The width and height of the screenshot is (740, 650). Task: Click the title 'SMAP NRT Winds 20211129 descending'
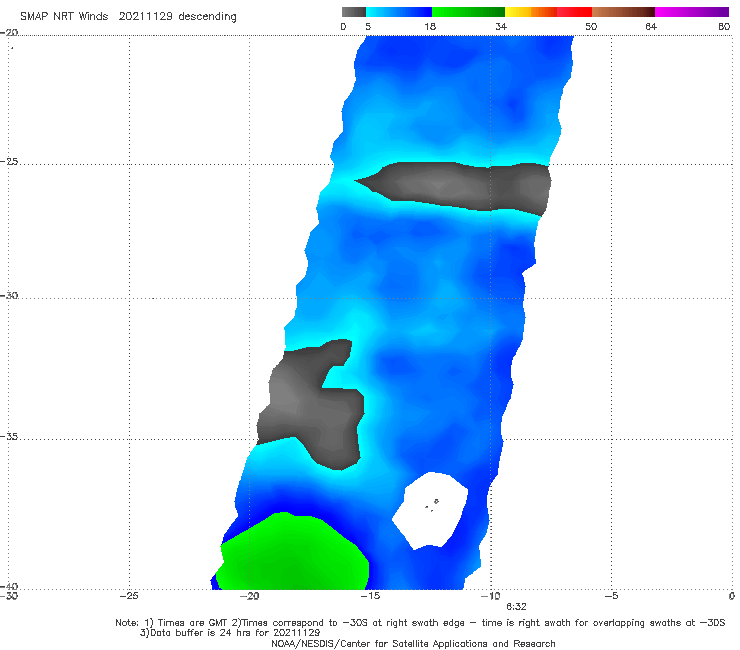click(128, 17)
